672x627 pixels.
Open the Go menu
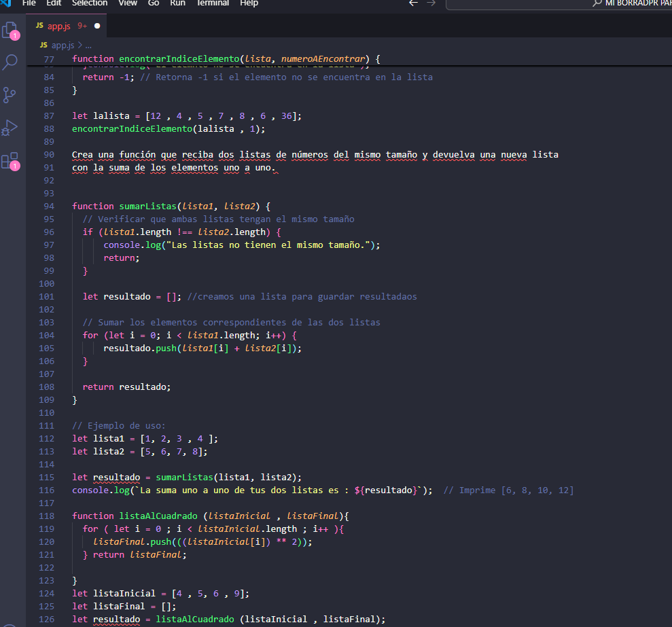coord(154,3)
